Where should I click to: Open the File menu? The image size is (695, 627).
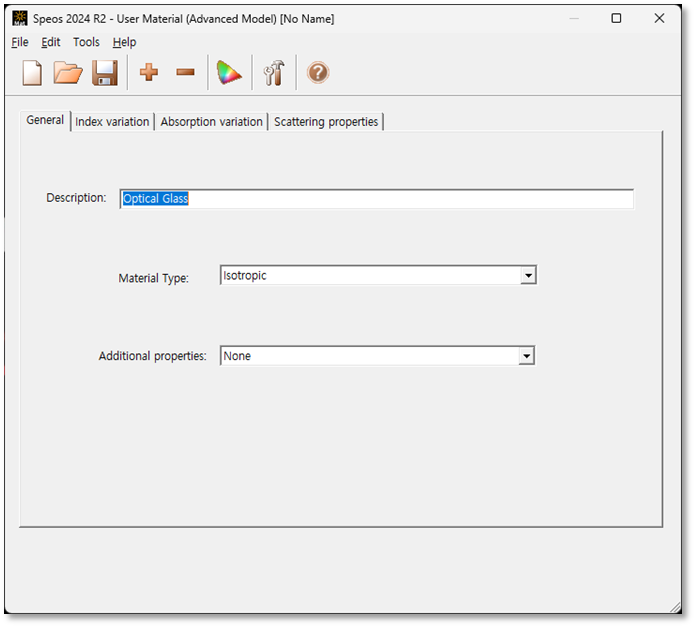(x=20, y=42)
